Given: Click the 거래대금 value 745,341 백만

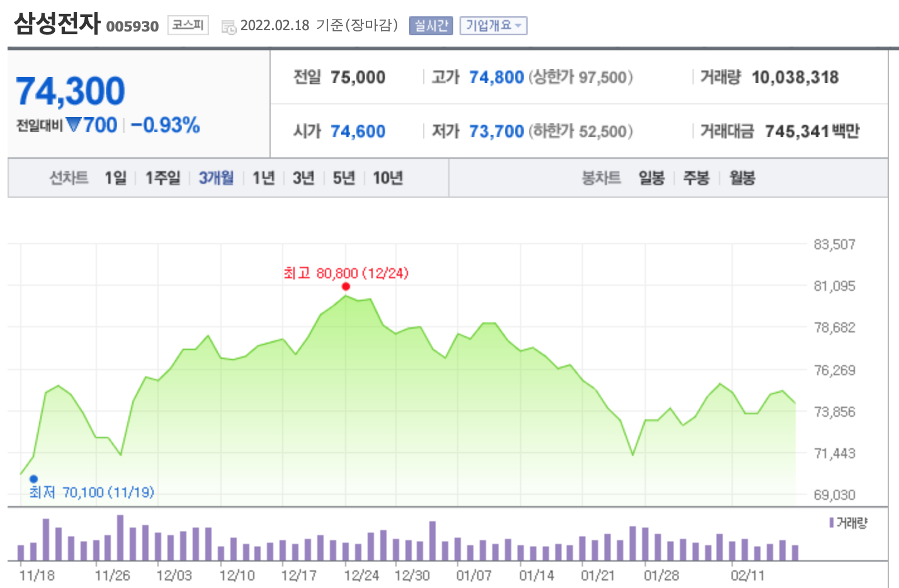Looking at the screenshot, I should tap(812, 132).
